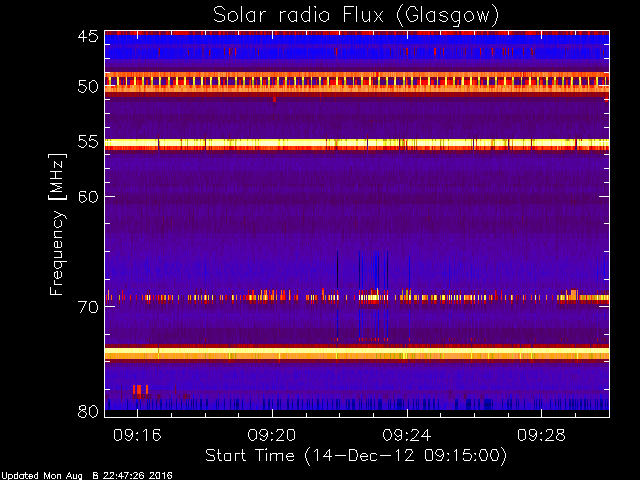This screenshot has width=640, height=480.
Task: Click the 70 frequency axis label
Action: 88,307
